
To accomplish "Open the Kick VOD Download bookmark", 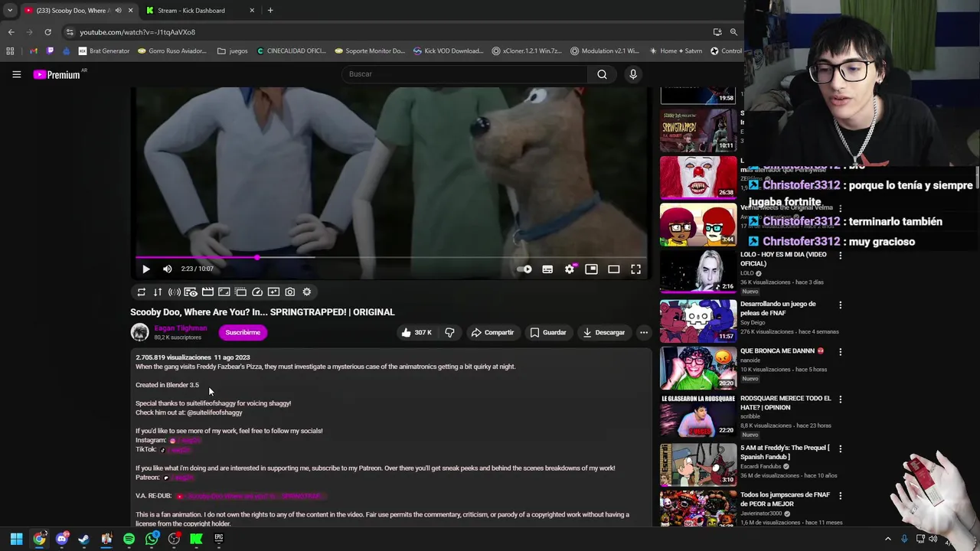I will (448, 51).
